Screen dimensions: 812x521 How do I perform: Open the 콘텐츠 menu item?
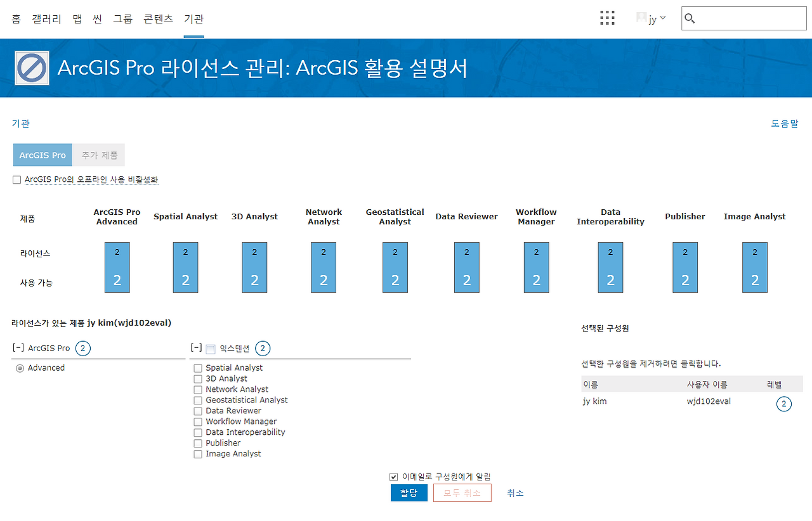(158, 19)
